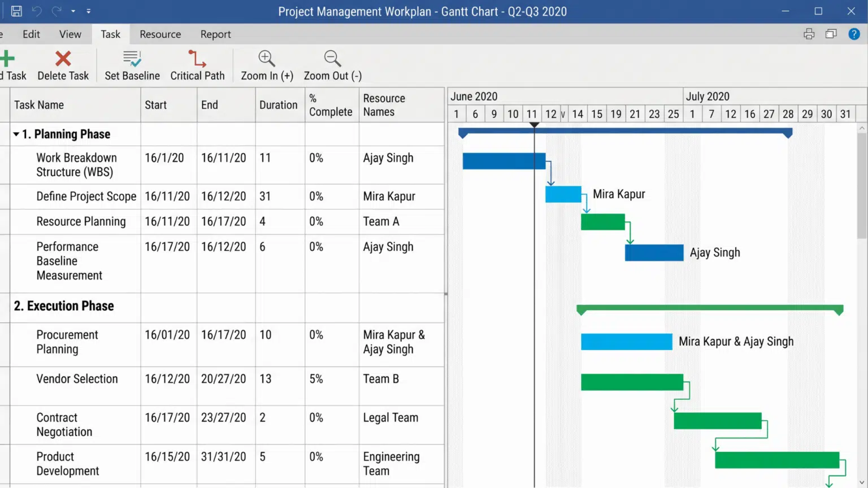Click the Save icon in title bar
868x488 pixels.
(x=16, y=11)
